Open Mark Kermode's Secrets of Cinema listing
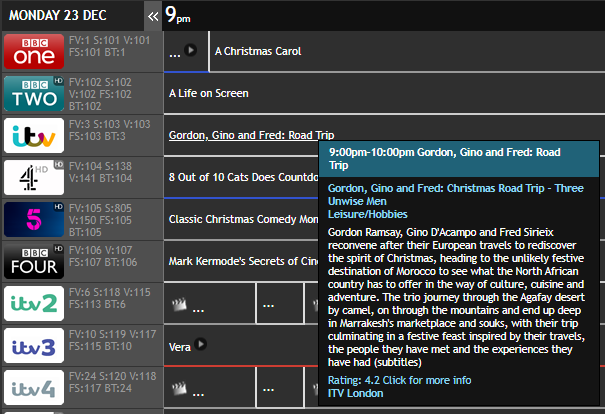The height and width of the screenshot is (414, 605). (x=243, y=262)
